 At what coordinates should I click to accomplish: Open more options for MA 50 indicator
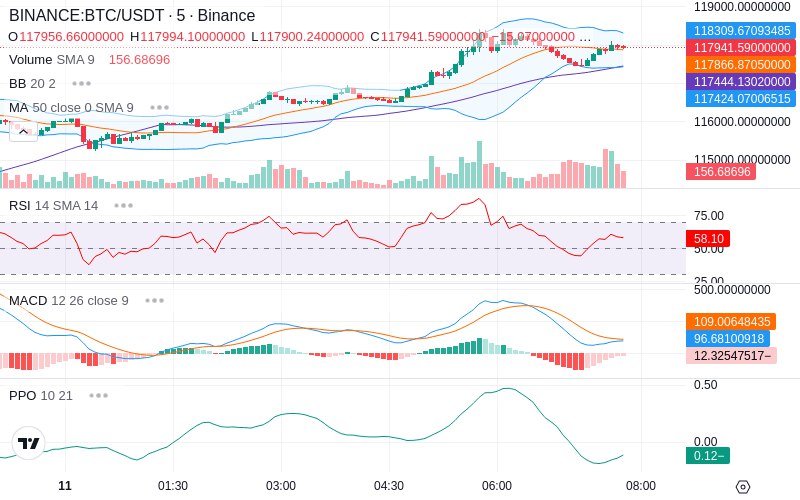pos(160,108)
